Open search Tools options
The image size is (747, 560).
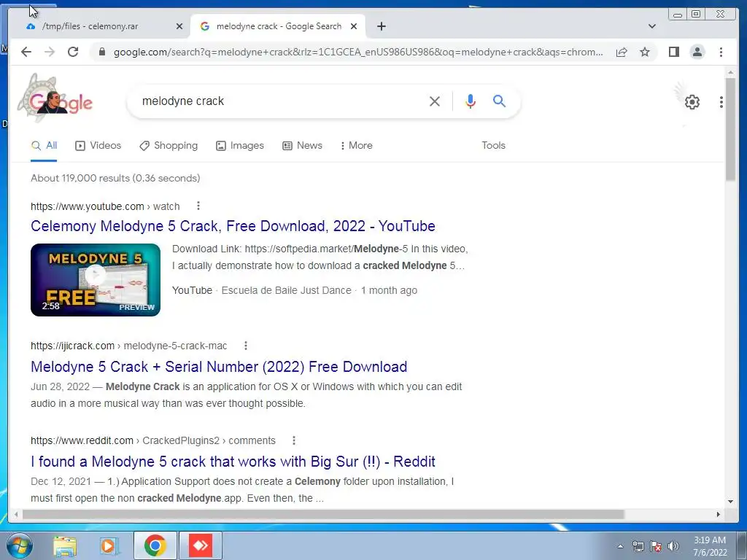click(x=493, y=146)
